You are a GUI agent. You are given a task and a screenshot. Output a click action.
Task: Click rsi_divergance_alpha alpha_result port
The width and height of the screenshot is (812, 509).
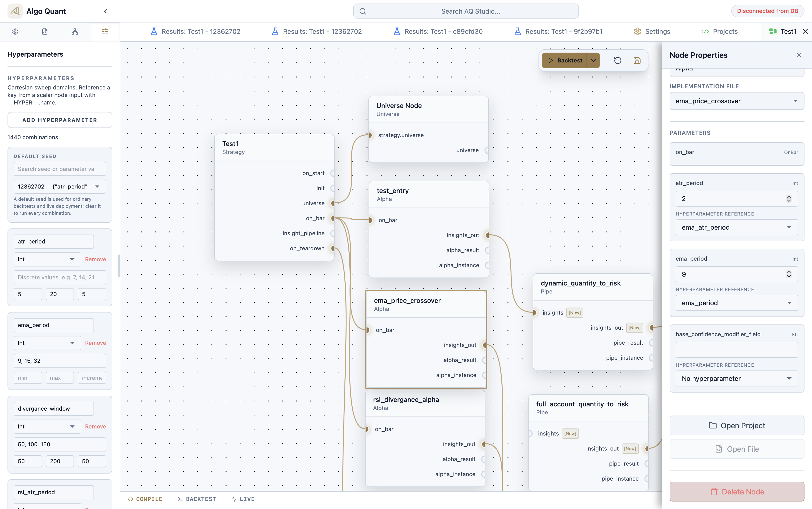tap(484, 459)
